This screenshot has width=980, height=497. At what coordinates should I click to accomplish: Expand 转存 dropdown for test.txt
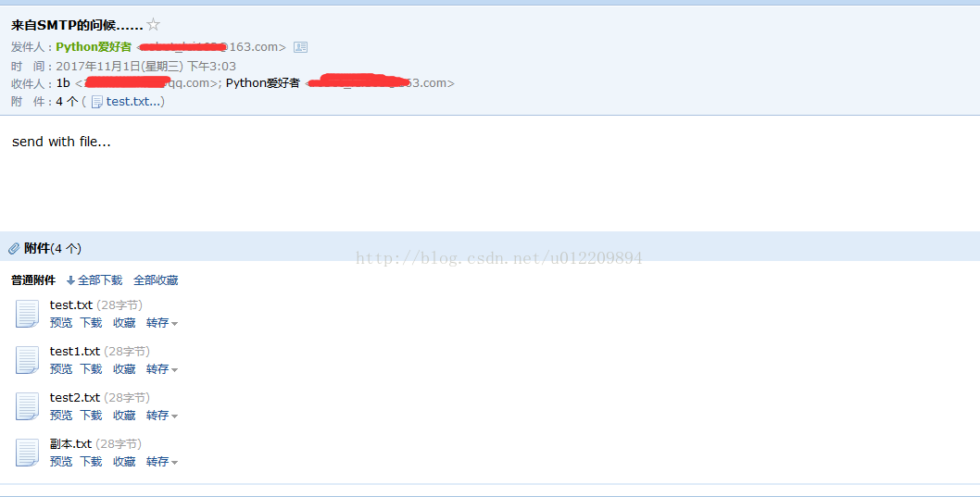[x=162, y=323]
